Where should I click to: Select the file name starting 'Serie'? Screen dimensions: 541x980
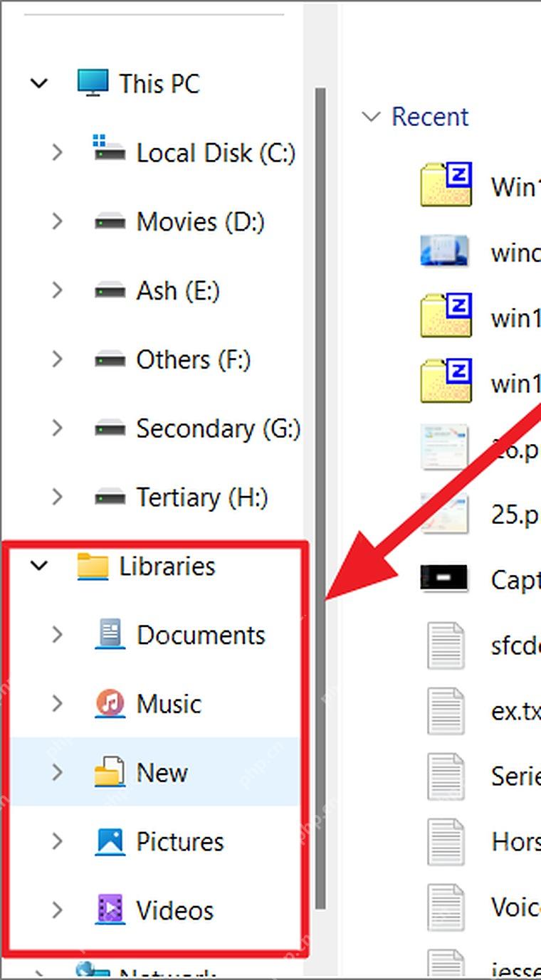point(515,776)
